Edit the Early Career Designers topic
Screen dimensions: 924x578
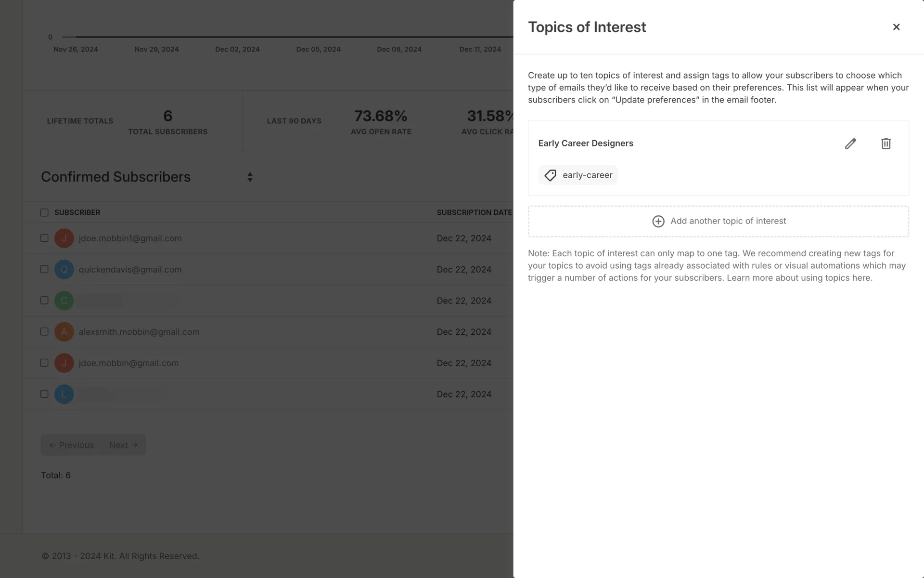850,144
